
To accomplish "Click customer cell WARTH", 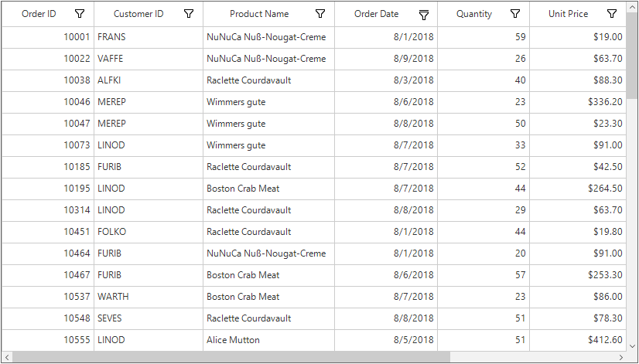I will 149,297.
